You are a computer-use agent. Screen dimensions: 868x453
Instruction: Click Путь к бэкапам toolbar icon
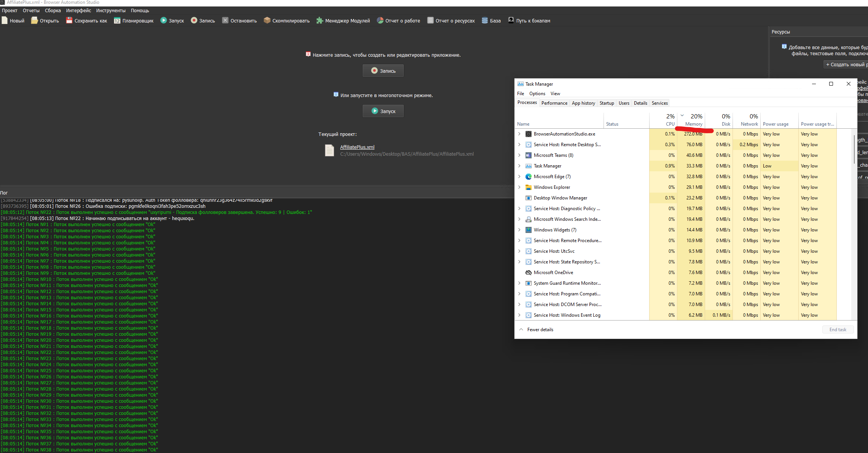point(511,21)
